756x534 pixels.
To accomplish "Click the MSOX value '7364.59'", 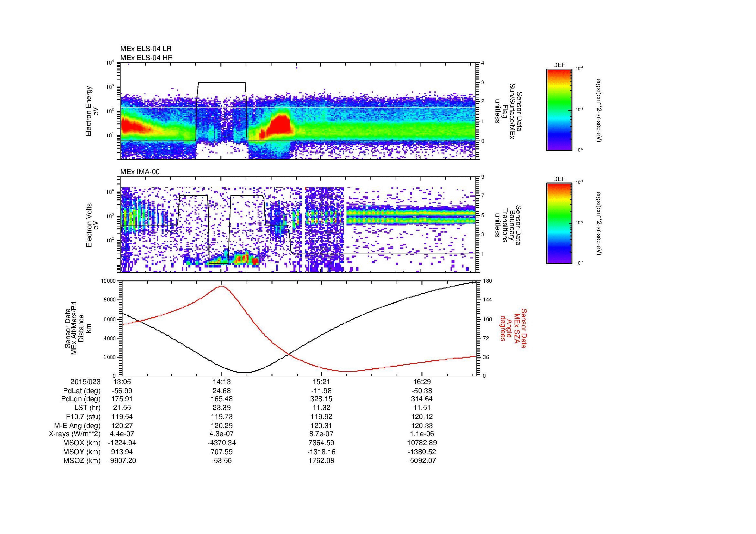I will coord(322,443).
